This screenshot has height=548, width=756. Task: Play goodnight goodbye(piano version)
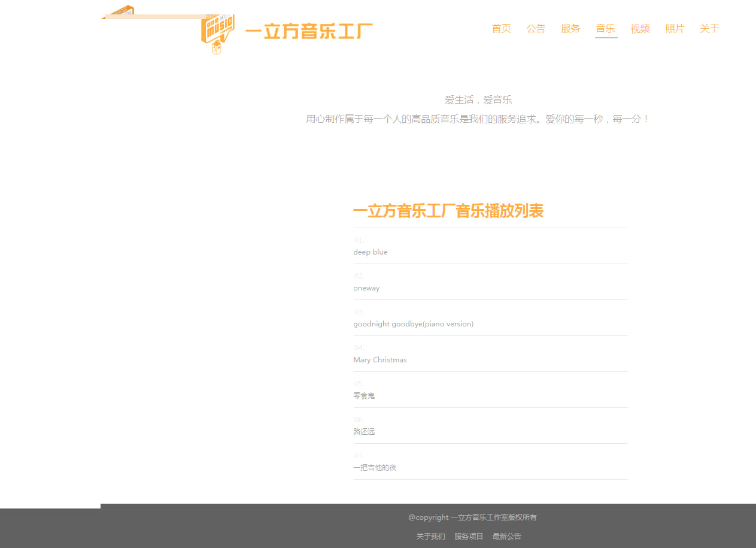click(413, 324)
